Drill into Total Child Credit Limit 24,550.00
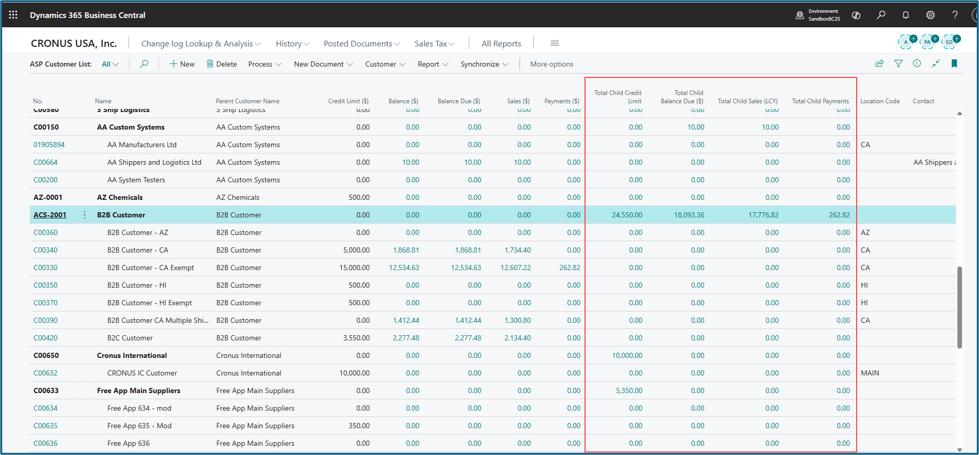 point(627,215)
